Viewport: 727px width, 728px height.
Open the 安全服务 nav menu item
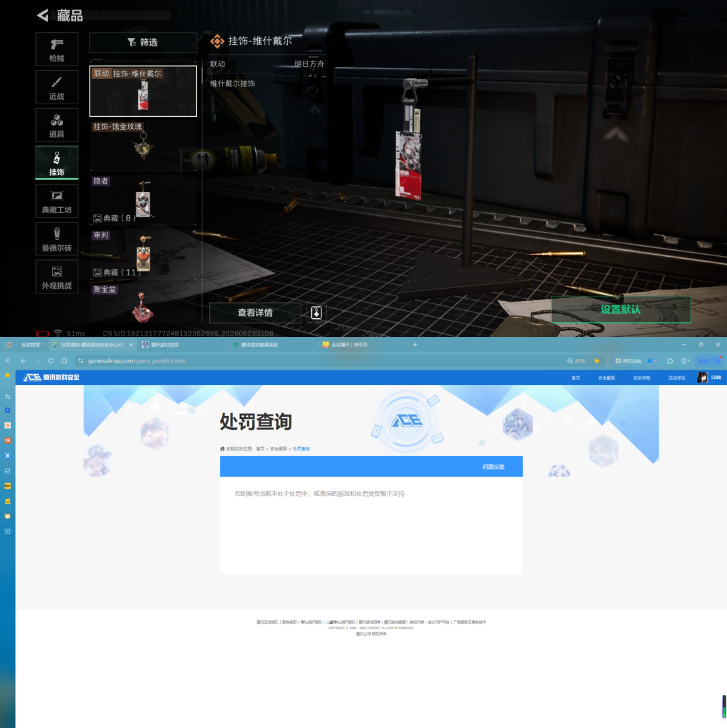click(606, 378)
